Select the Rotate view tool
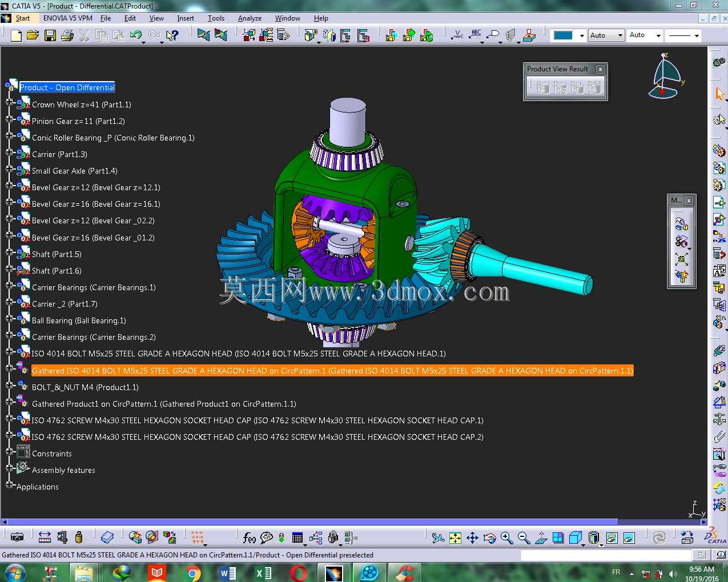This screenshot has height=582, width=728. pos(489,538)
